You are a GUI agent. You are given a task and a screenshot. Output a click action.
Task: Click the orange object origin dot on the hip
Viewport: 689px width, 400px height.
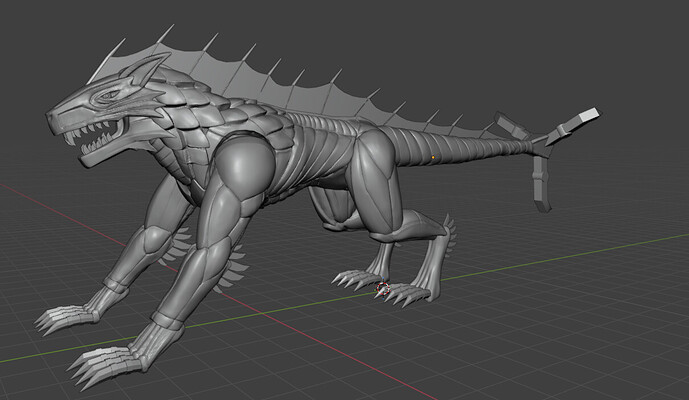[x=432, y=157]
